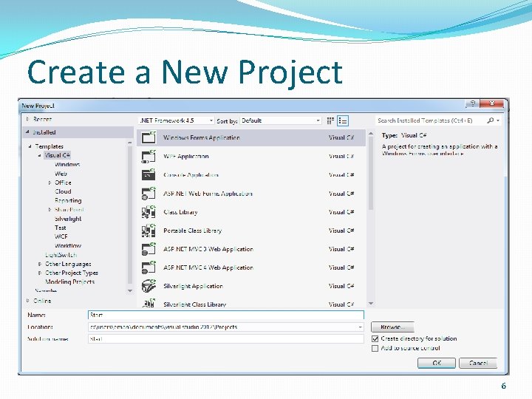The height and width of the screenshot is (399, 532).
Task: Select the WCF template category
Action: coord(61,236)
